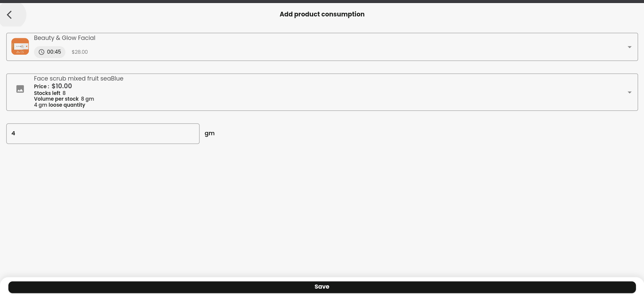
Task: Click the Stocks left 8 label
Action: 50,93
